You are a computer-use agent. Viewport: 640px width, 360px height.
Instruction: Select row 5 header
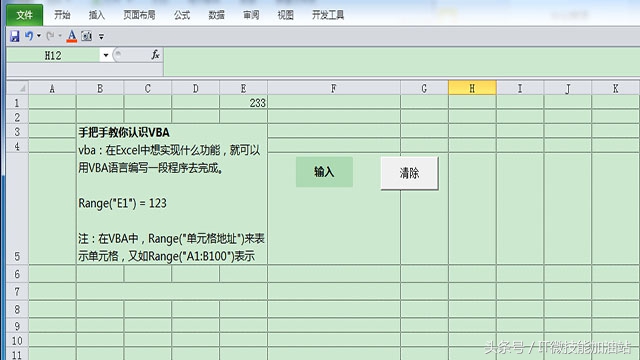click(17, 208)
